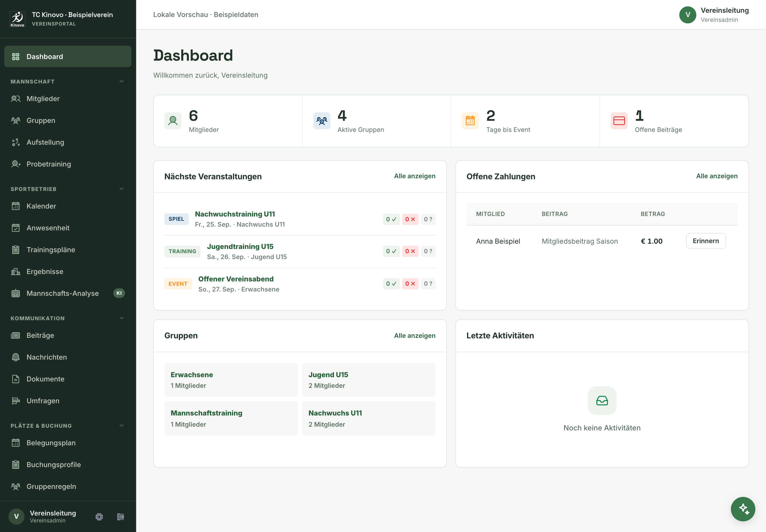The image size is (766, 532).
Task: Click the Aufstellung sidebar icon
Action: [x=16, y=142]
